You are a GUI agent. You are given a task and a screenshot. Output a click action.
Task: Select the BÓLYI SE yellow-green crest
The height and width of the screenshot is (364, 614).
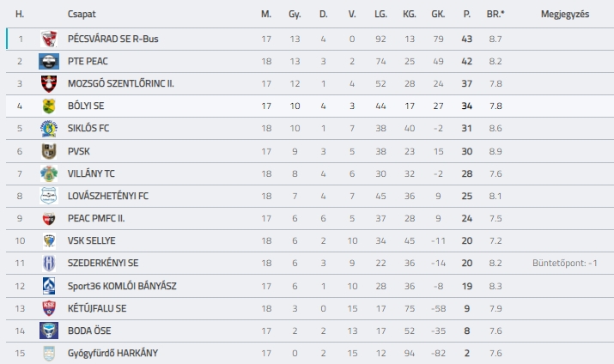pos(49,106)
